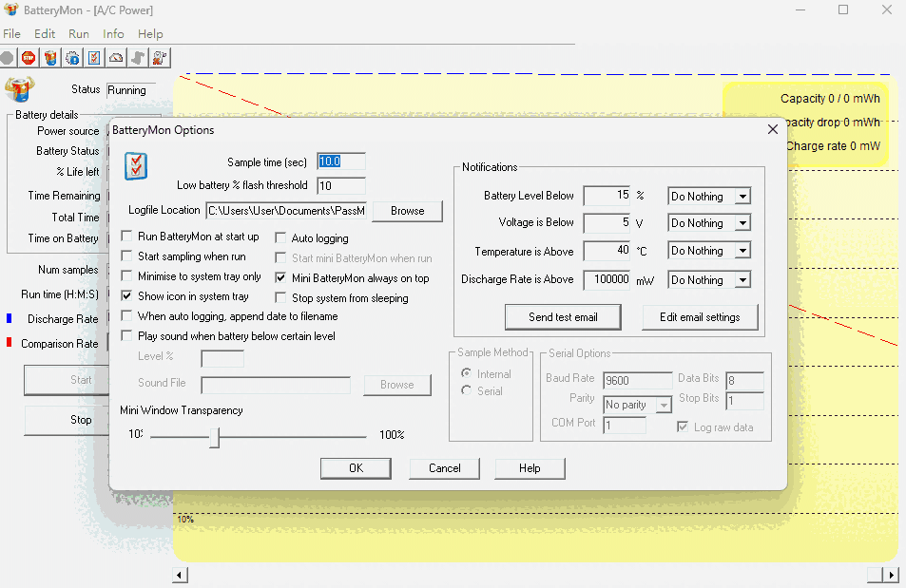Click the blue Discharge Rate color marker
Screen dimensions: 906x588
click(x=10, y=318)
